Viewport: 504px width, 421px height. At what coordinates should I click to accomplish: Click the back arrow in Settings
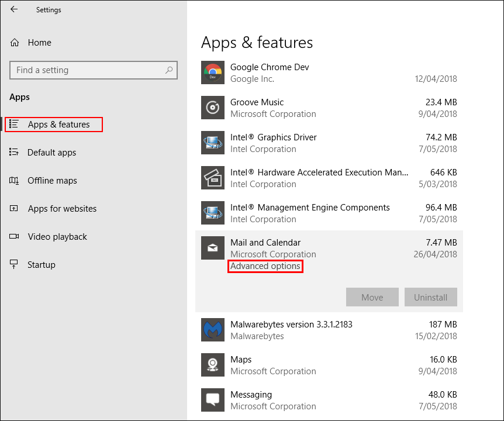tap(14, 9)
